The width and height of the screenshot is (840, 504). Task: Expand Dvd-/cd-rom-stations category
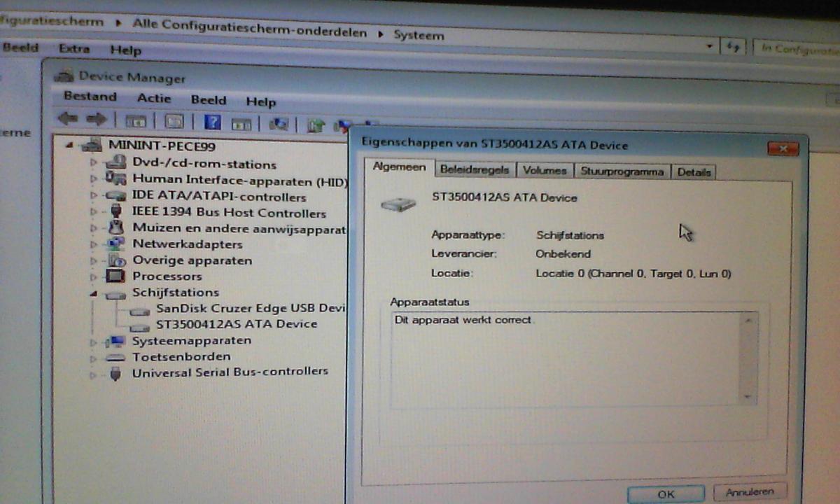(x=94, y=163)
